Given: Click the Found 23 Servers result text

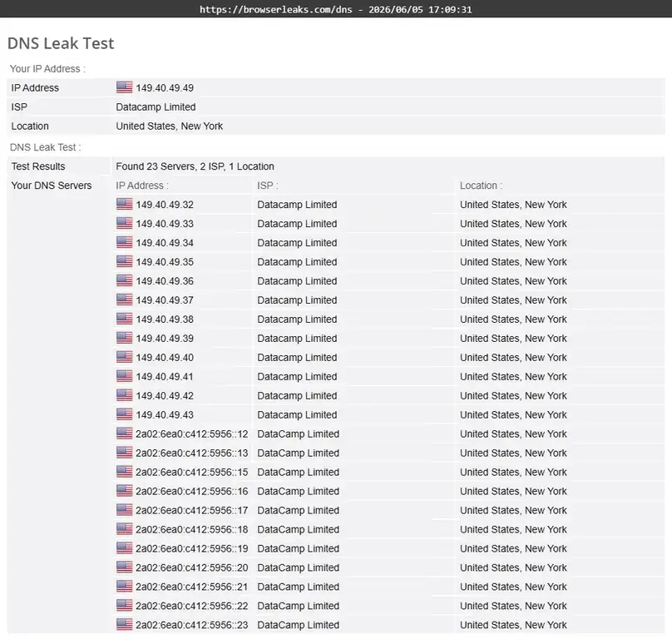Looking at the screenshot, I should (195, 166).
